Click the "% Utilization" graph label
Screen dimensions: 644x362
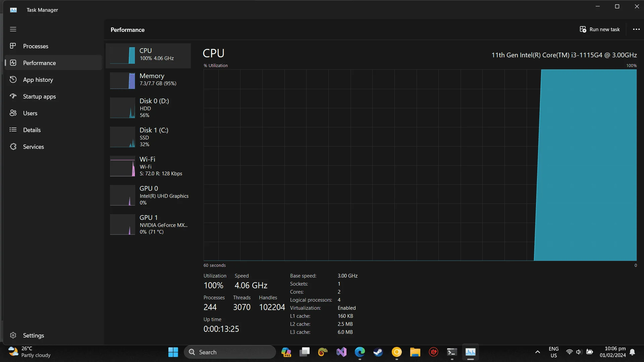tap(216, 66)
